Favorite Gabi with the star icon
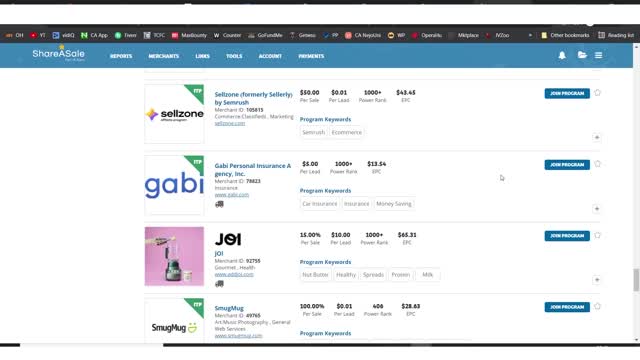 [x=598, y=164]
